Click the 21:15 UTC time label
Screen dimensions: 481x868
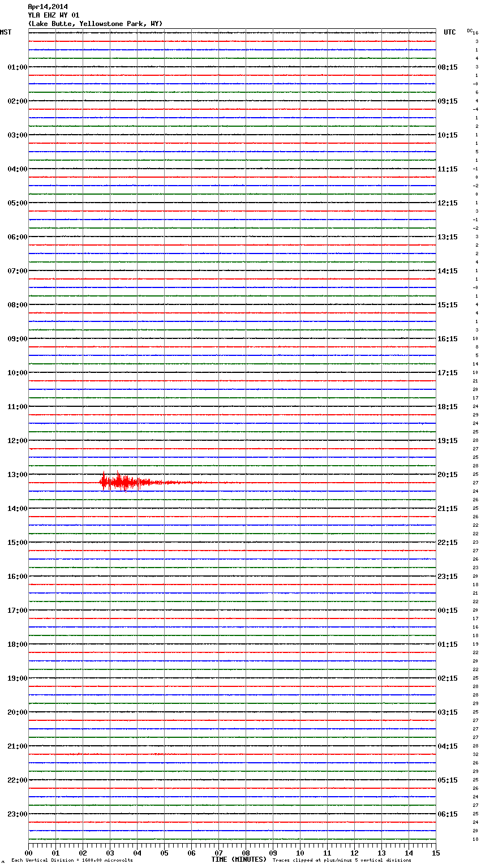(x=448, y=509)
